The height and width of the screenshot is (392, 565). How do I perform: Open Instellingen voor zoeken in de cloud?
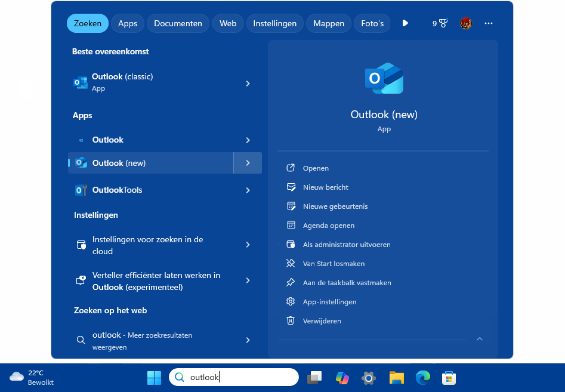(150, 245)
